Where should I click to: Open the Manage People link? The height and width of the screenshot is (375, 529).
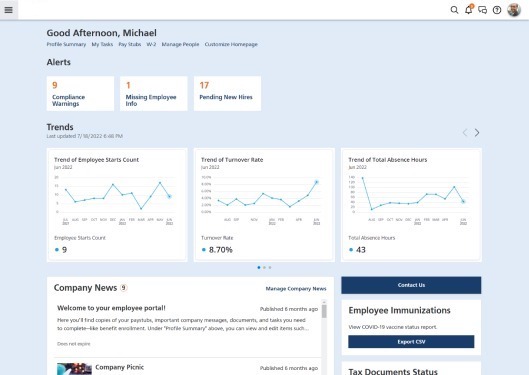tap(180, 44)
